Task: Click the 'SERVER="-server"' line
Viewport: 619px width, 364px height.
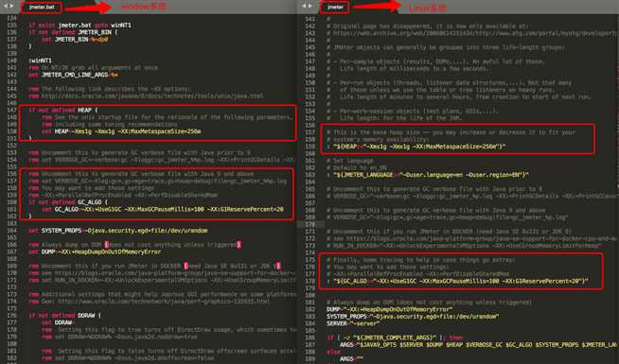Action: point(352,324)
